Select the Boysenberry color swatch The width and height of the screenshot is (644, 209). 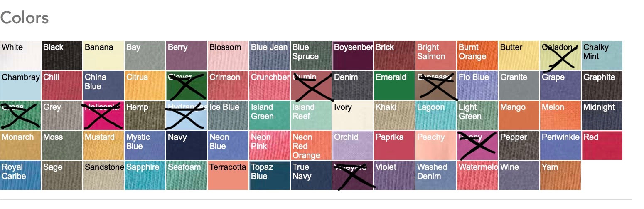click(x=353, y=55)
